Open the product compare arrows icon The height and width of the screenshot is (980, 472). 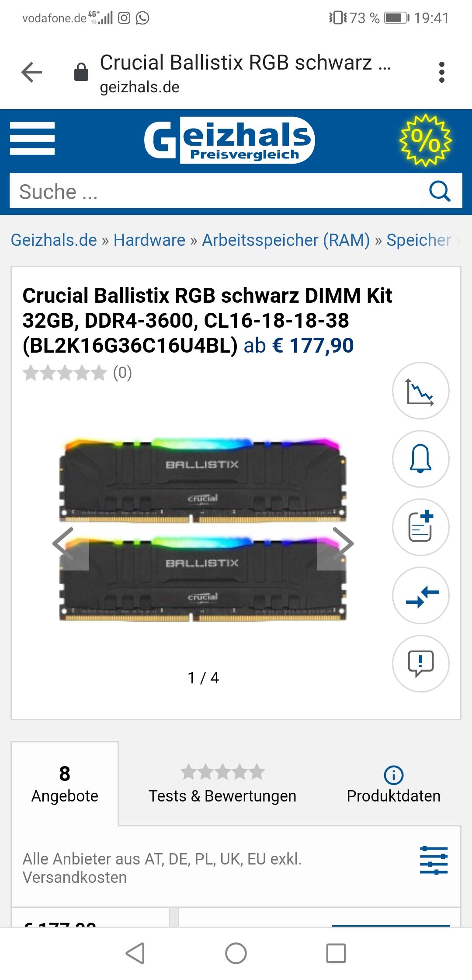tap(420, 595)
